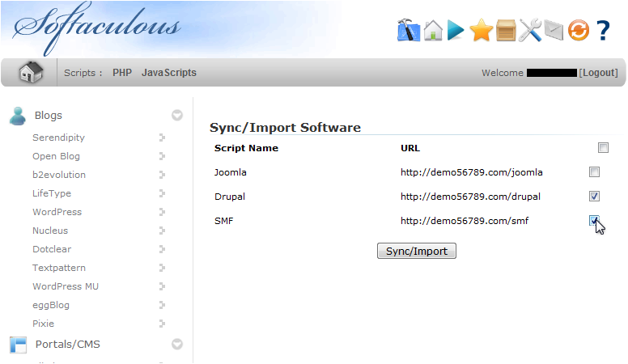Screen dimensions: 628x364
Task: Click the Softaculous logo
Action: pyautogui.click(x=96, y=28)
